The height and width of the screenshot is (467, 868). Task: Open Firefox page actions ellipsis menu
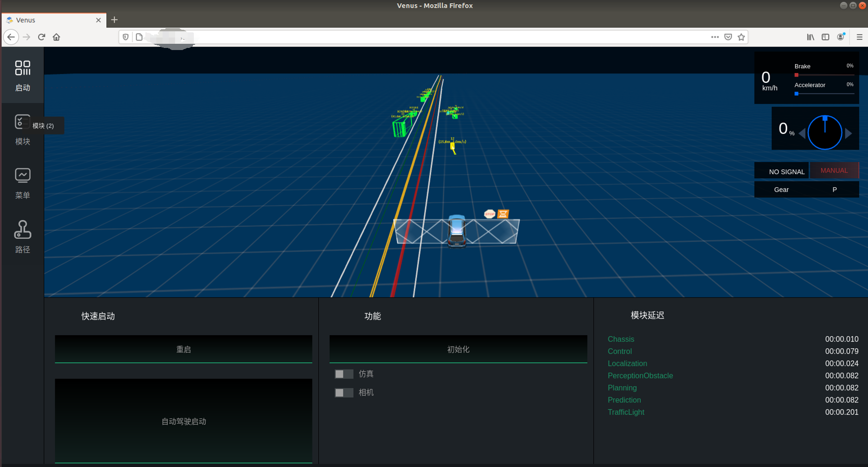[x=715, y=37]
